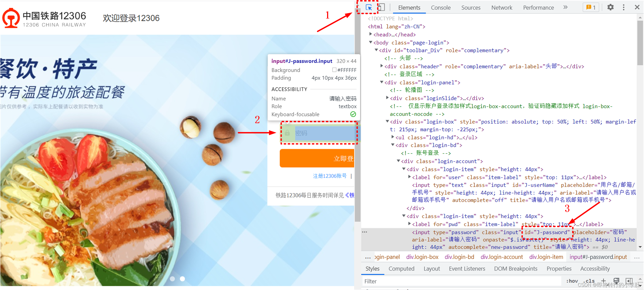Collapse the div class="login-panel" node
Viewport: 644px width, 290px height.
pyautogui.click(x=382, y=82)
